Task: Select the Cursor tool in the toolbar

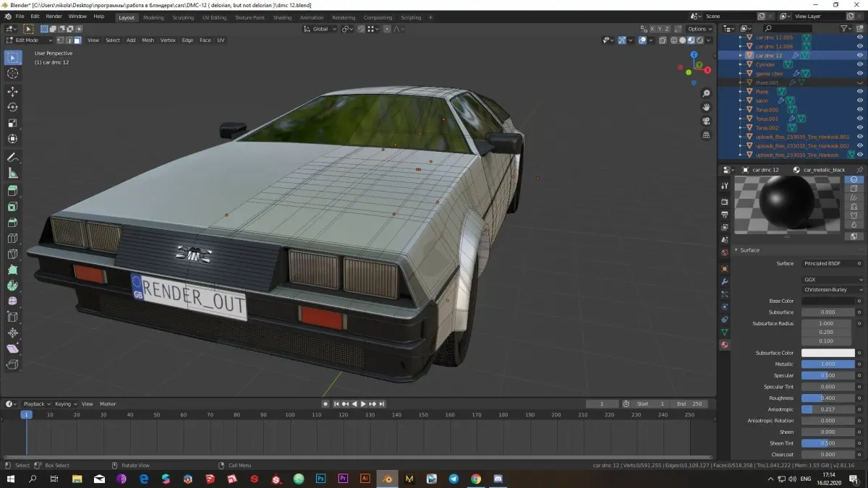Action: pyautogui.click(x=12, y=73)
